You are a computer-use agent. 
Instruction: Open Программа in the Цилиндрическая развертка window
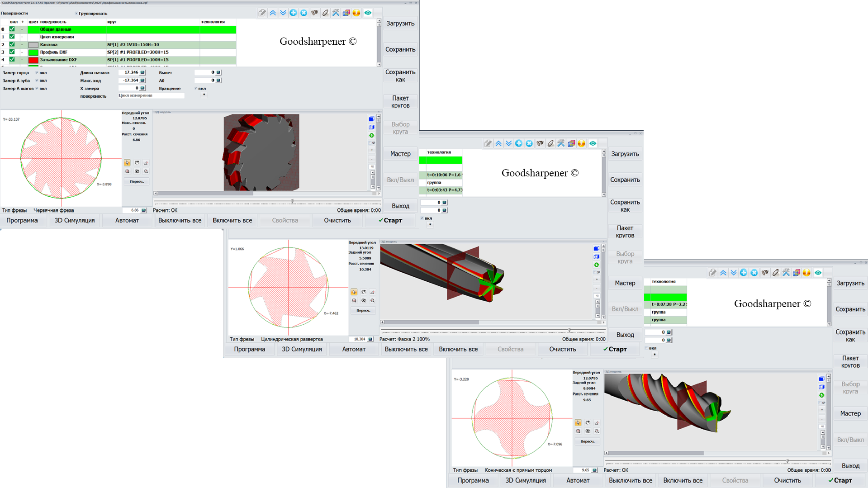point(249,349)
